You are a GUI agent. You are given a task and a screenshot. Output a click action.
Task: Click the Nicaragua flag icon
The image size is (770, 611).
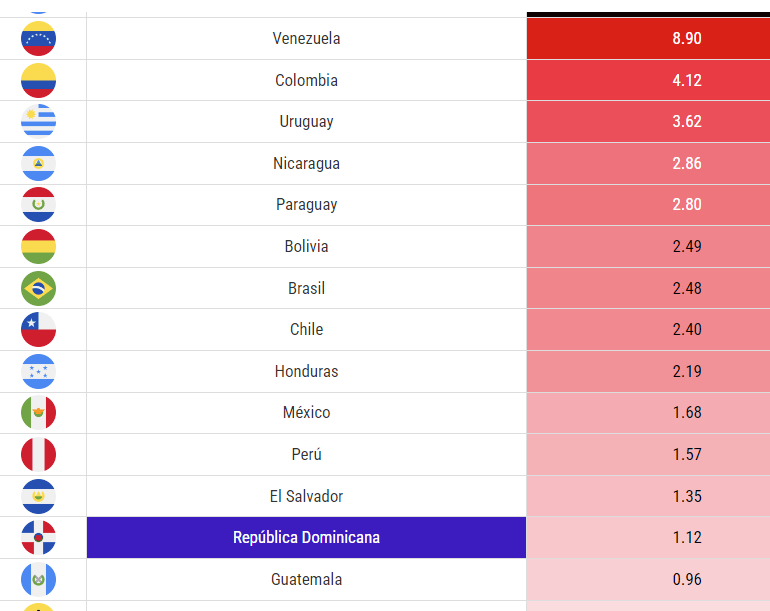(38, 163)
